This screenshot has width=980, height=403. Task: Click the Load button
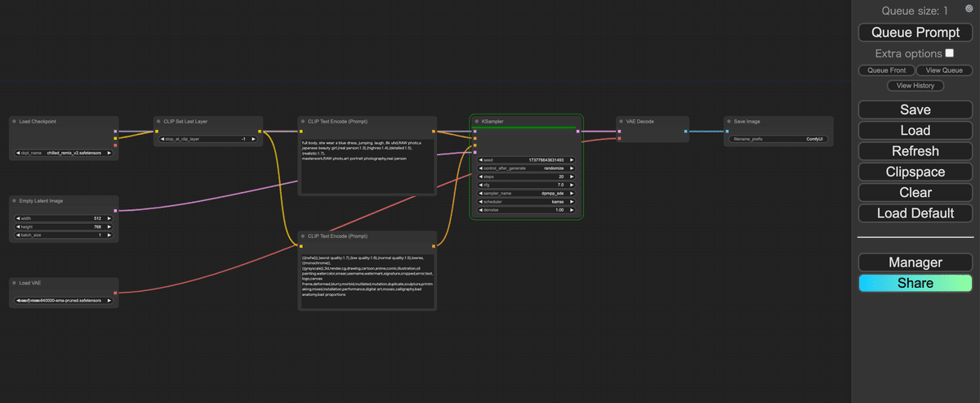point(915,130)
